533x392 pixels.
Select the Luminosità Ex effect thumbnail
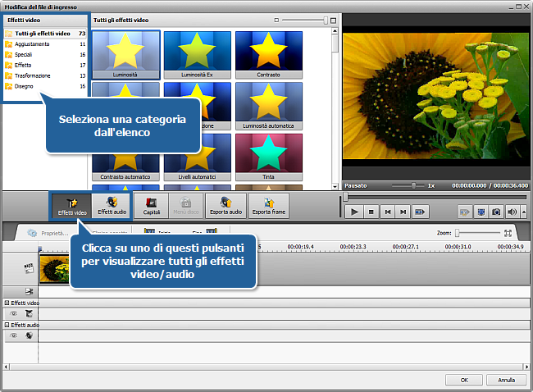point(197,55)
